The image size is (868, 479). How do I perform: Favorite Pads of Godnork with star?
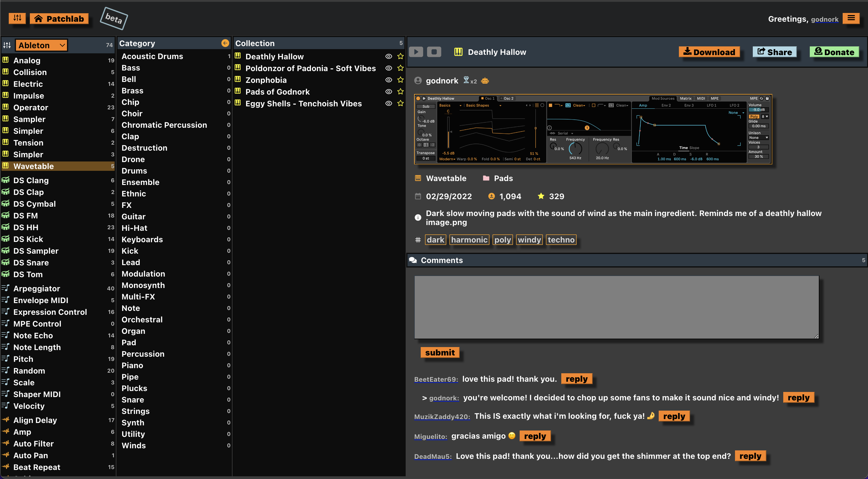click(400, 92)
